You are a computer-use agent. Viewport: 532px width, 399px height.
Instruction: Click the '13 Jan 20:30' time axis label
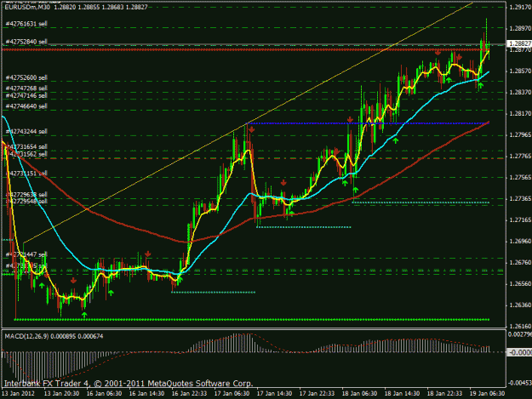tap(62, 394)
